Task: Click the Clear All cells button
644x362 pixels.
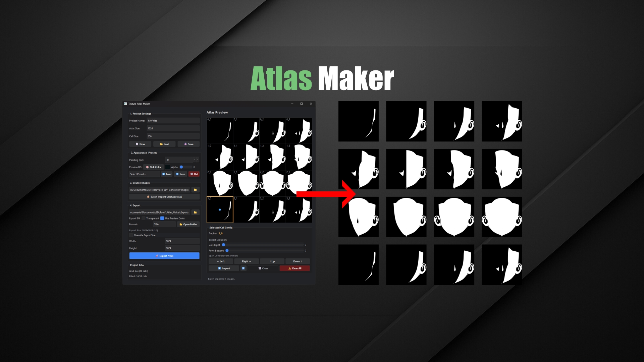Action: pyautogui.click(x=294, y=268)
